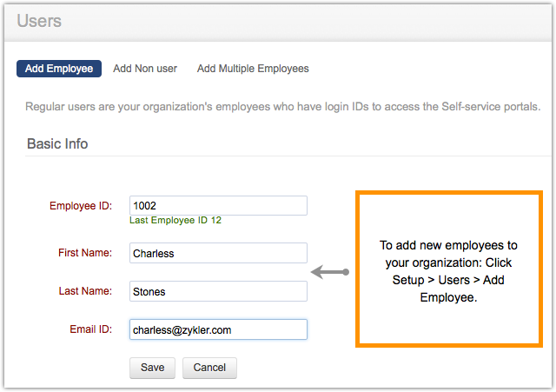Click the Cancel button

coord(209,368)
